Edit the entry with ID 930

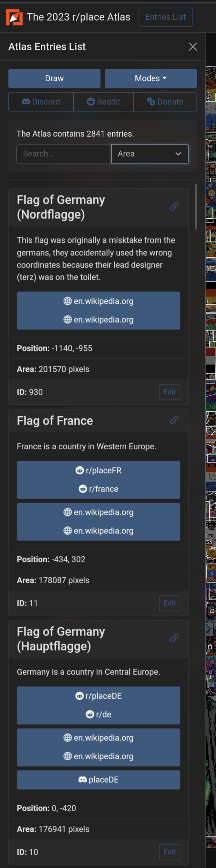tap(170, 392)
